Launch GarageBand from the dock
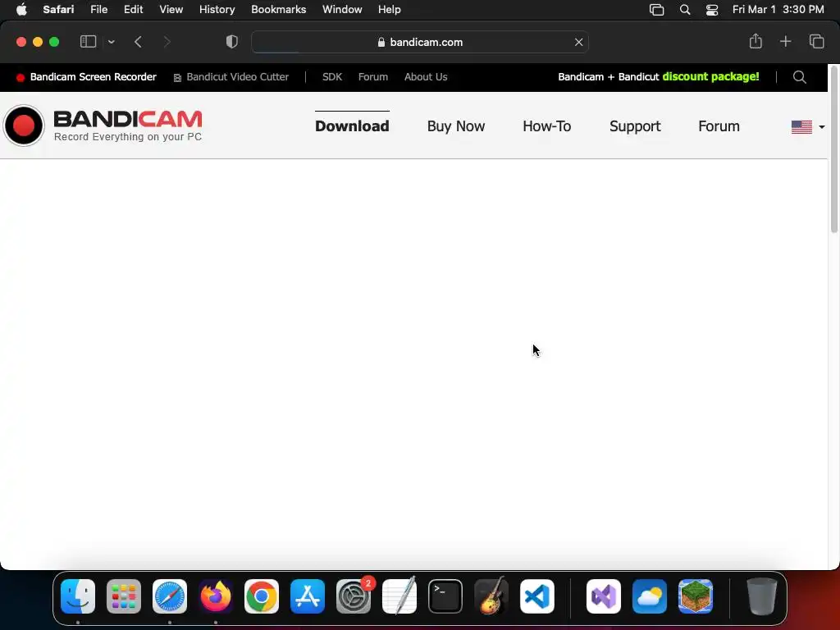The height and width of the screenshot is (630, 840). [x=491, y=596]
